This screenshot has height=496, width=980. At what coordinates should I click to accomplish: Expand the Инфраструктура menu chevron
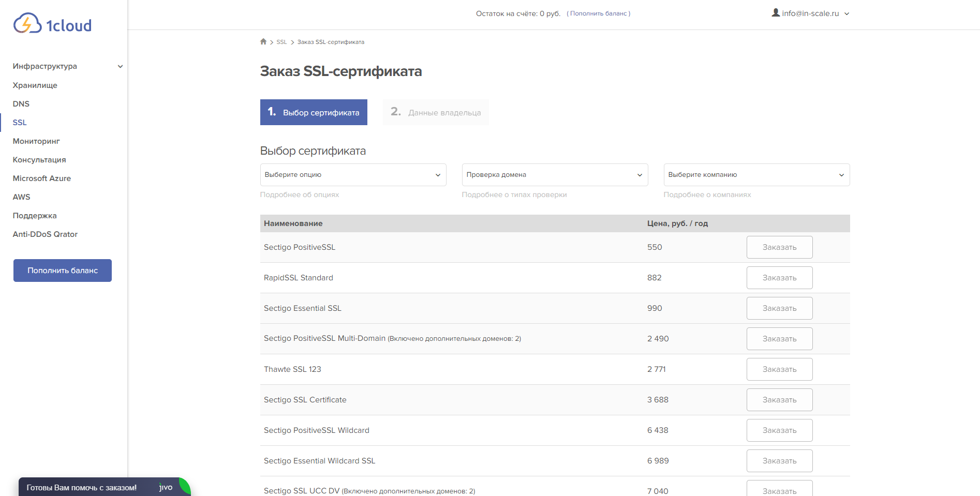coord(120,66)
